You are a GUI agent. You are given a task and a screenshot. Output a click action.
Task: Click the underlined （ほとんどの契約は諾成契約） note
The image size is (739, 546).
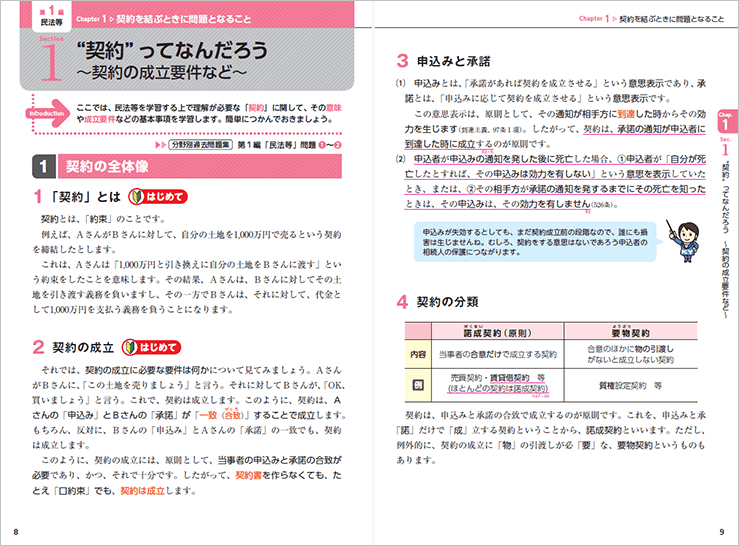[x=498, y=389]
